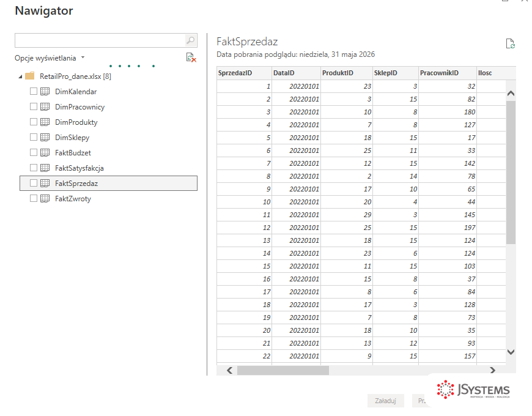The height and width of the screenshot is (416, 532).
Task: Click the horizontal scrollbar thumb in preview
Action: click(x=283, y=371)
